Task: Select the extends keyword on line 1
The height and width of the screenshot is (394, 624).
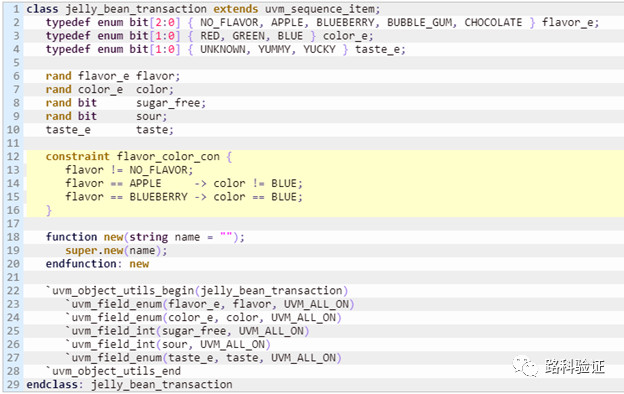Action: pos(236,9)
